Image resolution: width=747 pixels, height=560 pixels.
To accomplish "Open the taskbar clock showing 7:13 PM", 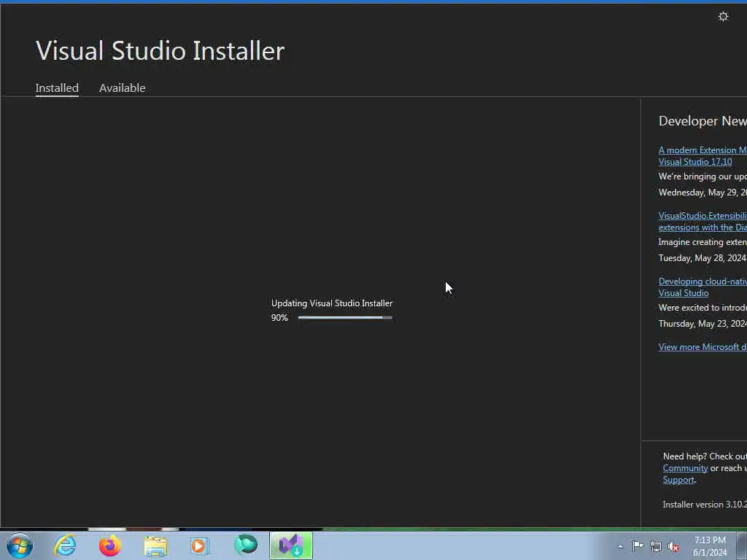I will [710, 546].
